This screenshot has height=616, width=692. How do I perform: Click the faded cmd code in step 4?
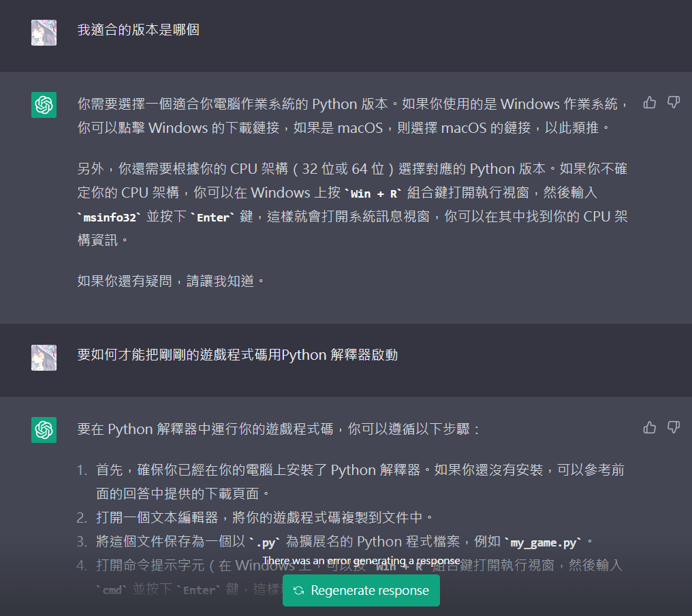pos(112,590)
